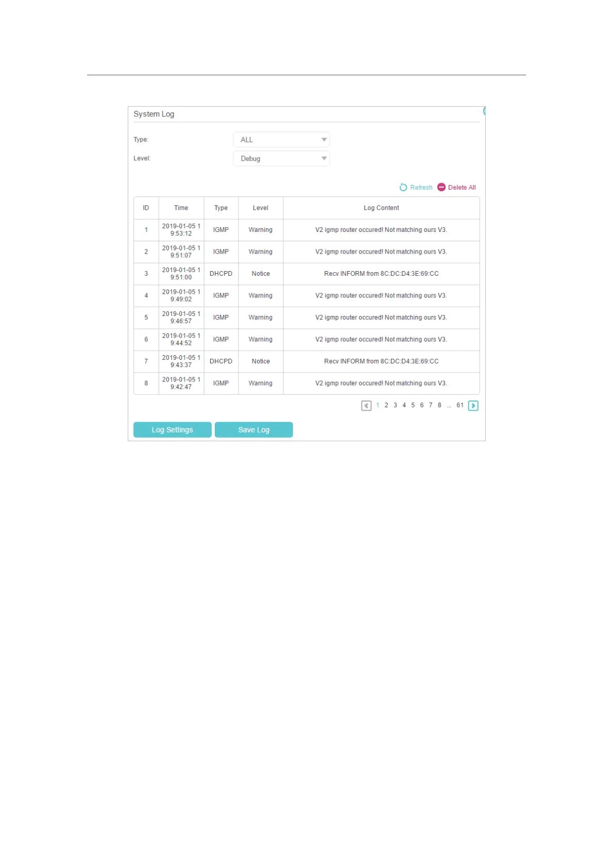
Task: Click Recv INFORM log content in row 7
Action: coord(381,361)
